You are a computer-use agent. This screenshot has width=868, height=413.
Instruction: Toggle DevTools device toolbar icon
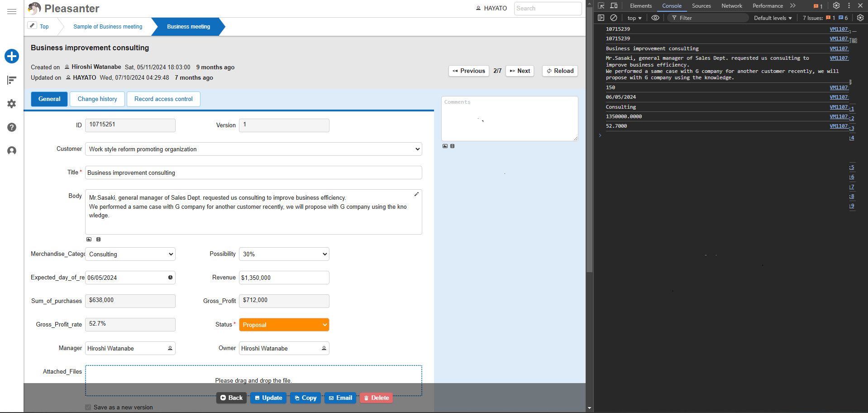point(614,6)
